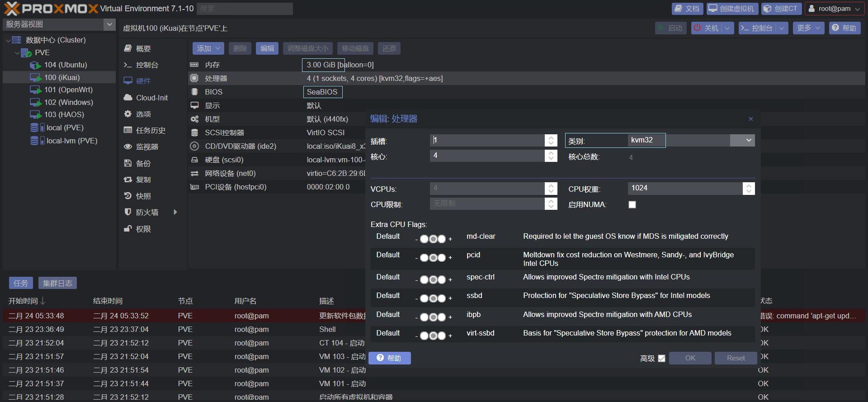The height and width of the screenshot is (402, 868).
Task: Select the 内存 memory row icon
Action: (194, 65)
